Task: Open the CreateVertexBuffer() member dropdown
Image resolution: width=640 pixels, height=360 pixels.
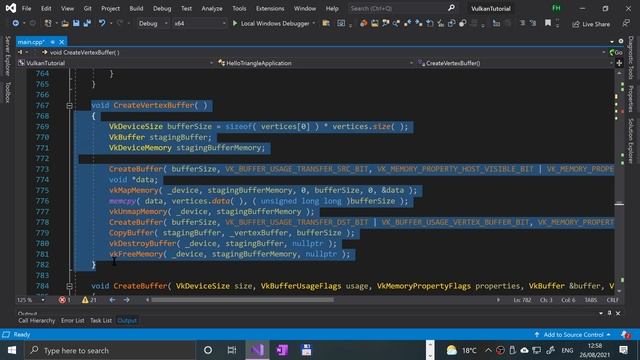Action: (x=515, y=63)
